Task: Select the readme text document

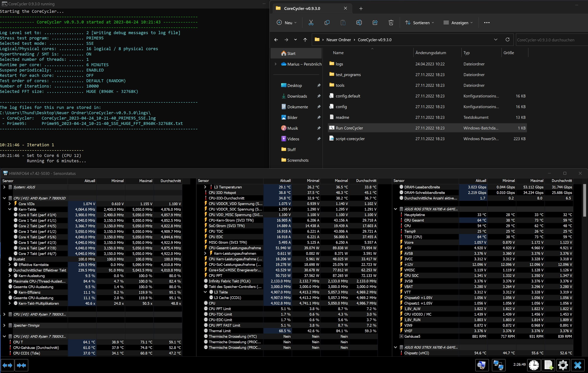Action: 427,117
